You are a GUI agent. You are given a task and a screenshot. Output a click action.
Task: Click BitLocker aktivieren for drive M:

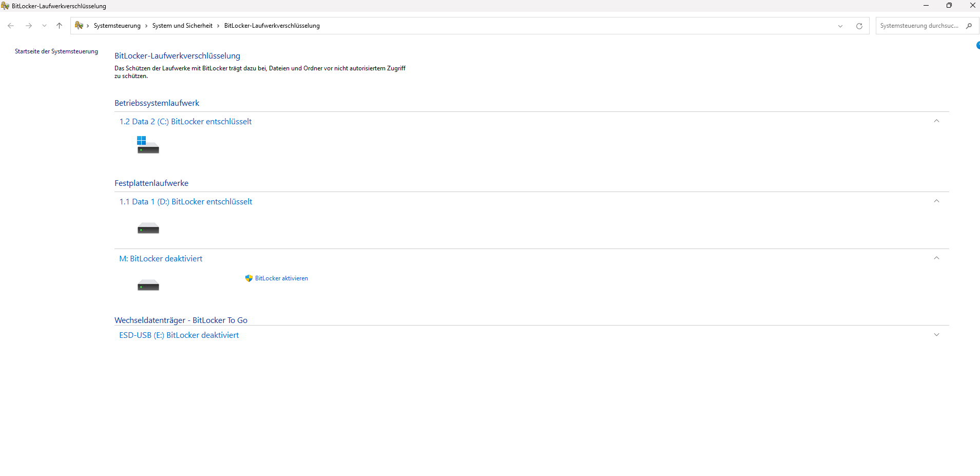281,278
